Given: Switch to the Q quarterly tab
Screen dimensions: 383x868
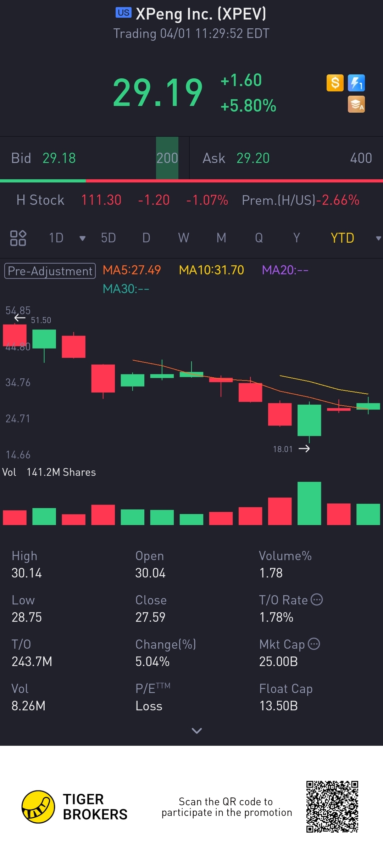Looking at the screenshot, I should point(259,238).
